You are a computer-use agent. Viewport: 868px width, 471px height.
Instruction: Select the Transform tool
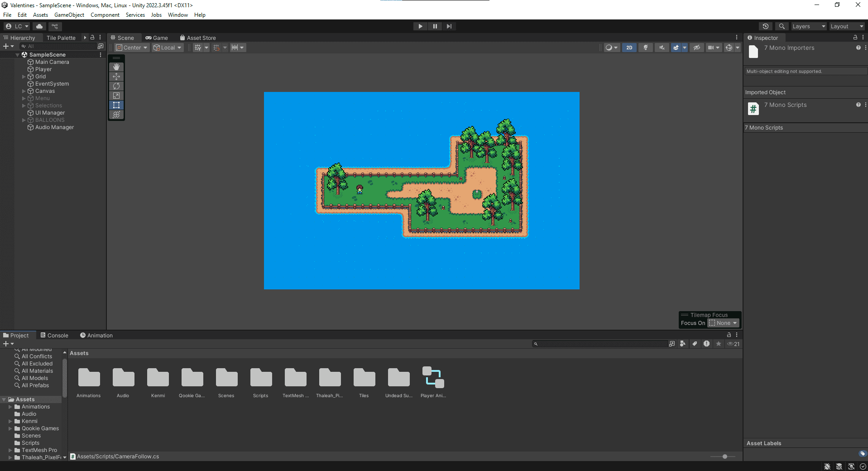tap(116, 115)
